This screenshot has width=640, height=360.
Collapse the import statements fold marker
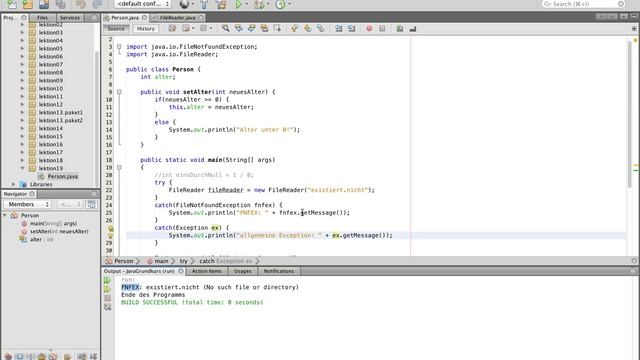tap(119, 47)
